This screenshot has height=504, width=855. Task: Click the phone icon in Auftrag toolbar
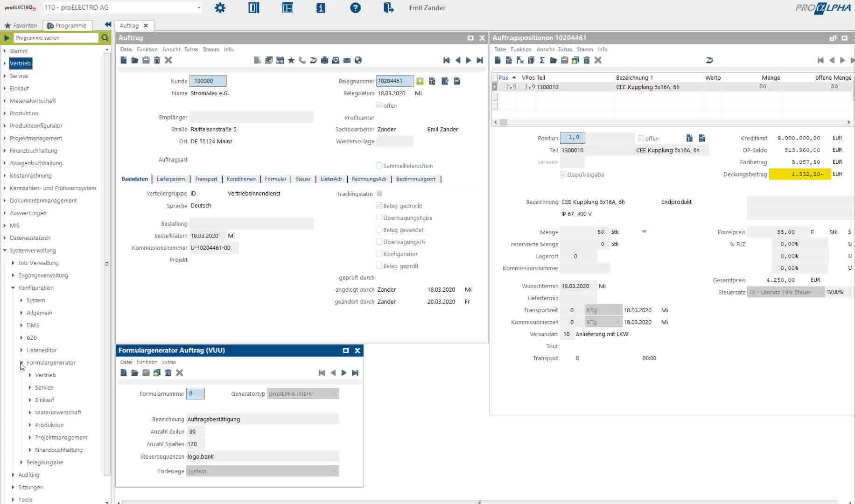tap(302, 60)
